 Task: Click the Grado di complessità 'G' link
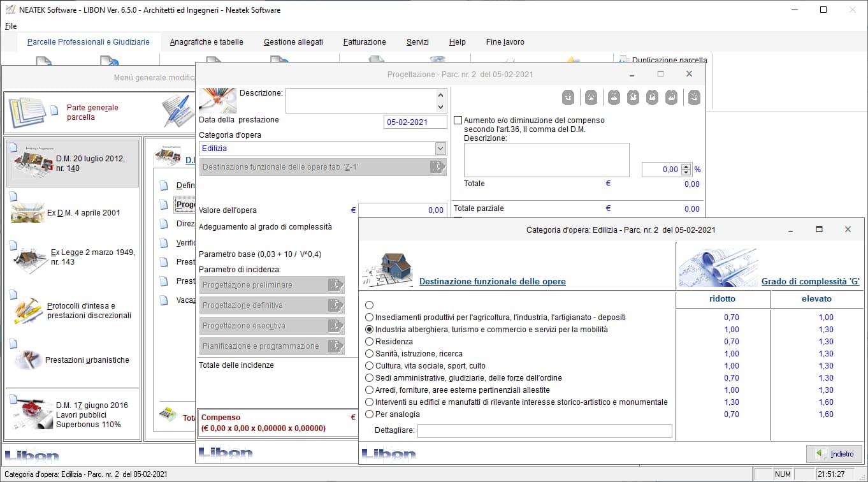(811, 281)
